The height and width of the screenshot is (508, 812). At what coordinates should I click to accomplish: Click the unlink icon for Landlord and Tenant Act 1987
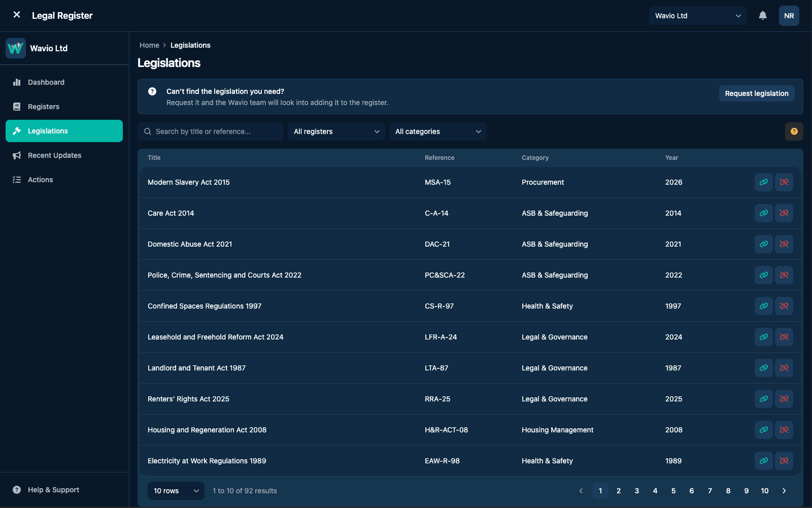click(784, 368)
